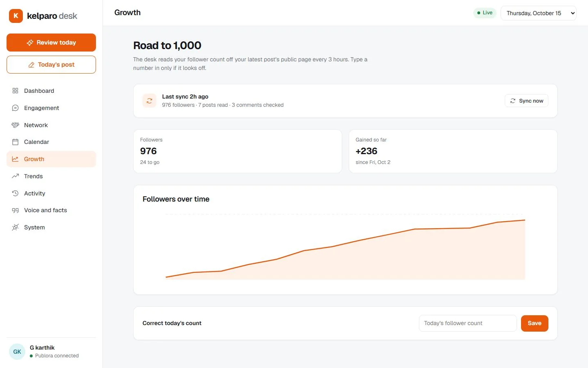The width and height of the screenshot is (588, 368).
Task: Open the Activity log page
Action: point(51,193)
